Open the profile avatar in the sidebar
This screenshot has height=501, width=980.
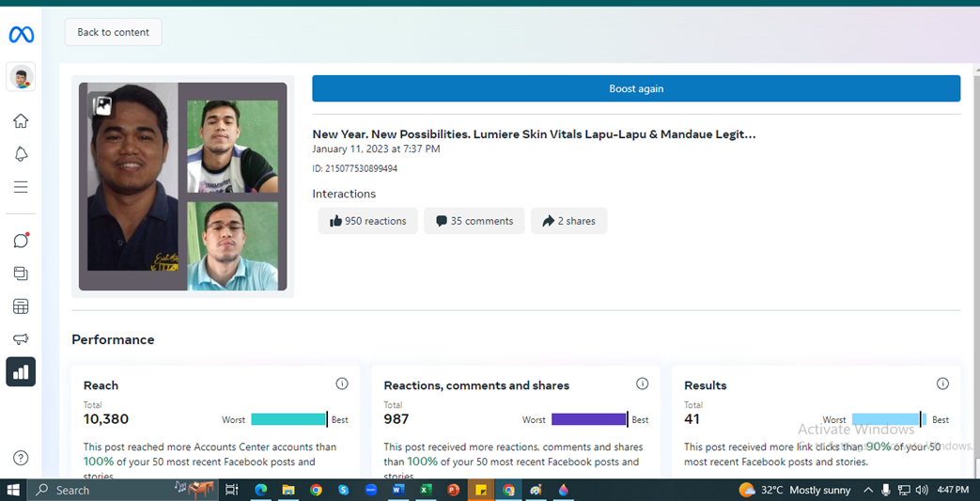(x=22, y=77)
